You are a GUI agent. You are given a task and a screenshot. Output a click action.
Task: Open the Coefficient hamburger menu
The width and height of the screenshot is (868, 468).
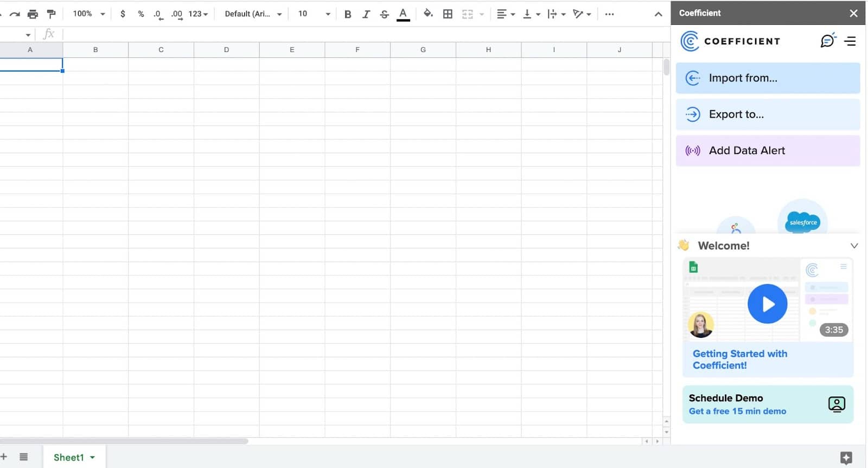pyautogui.click(x=850, y=41)
